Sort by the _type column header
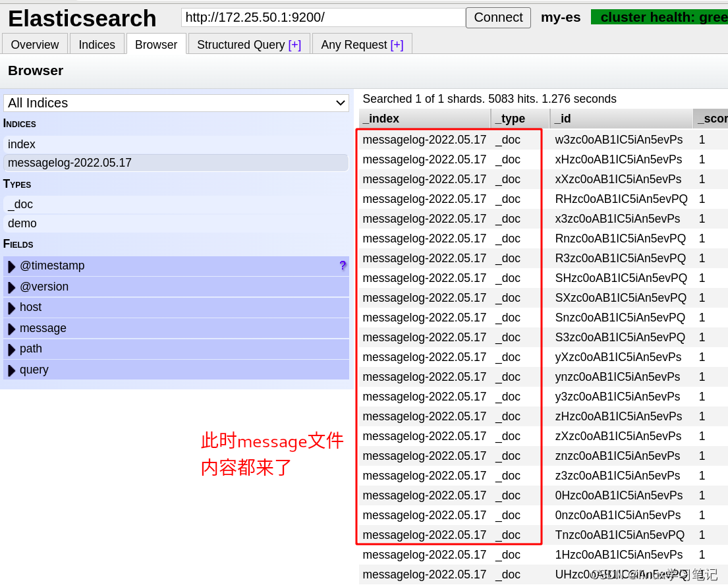This screenshot has width=728, height=587. coord(520,119)
